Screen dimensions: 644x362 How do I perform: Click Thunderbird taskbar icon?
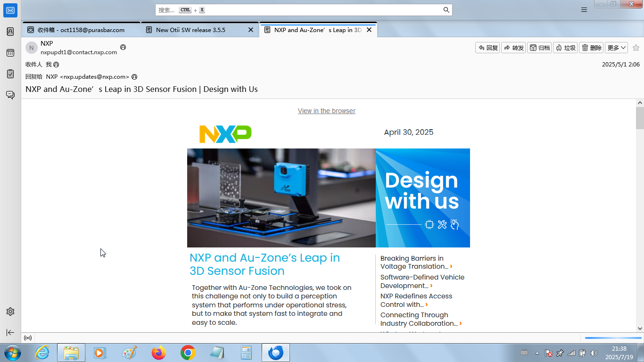coord(276,353)
